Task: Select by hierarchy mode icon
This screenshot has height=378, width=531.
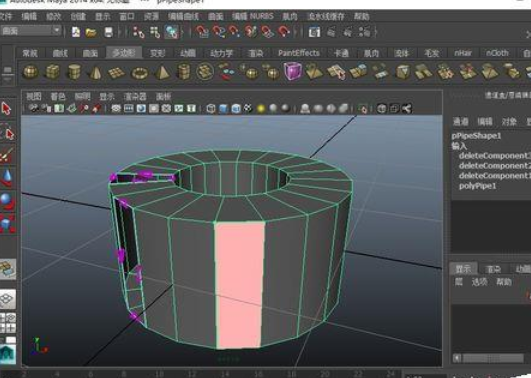Action: (139, 32)
